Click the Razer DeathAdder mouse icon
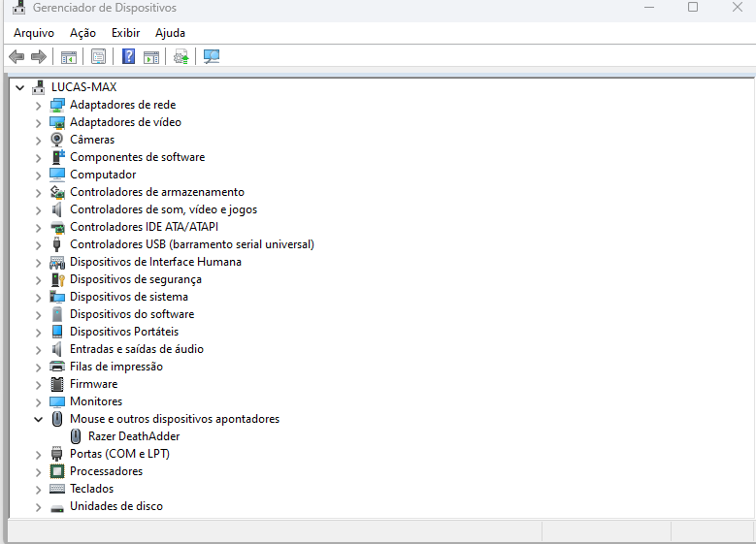This screenshot has width=756, height=544. pyautogui.click(x=76, y=436)
